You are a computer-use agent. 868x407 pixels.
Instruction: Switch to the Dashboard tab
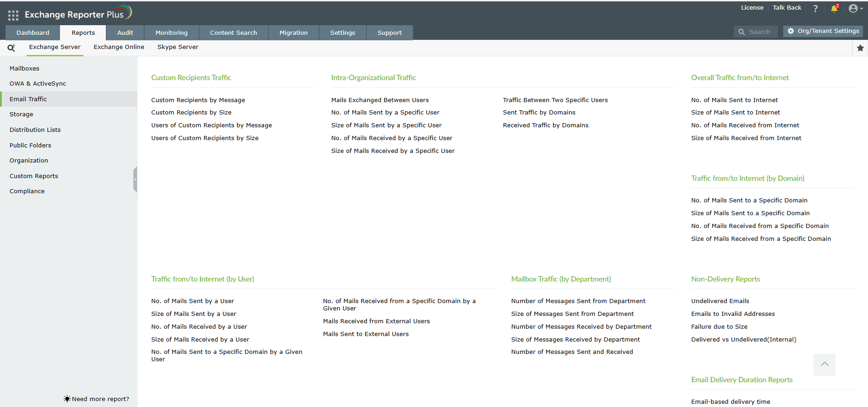(x=33, y=33)
